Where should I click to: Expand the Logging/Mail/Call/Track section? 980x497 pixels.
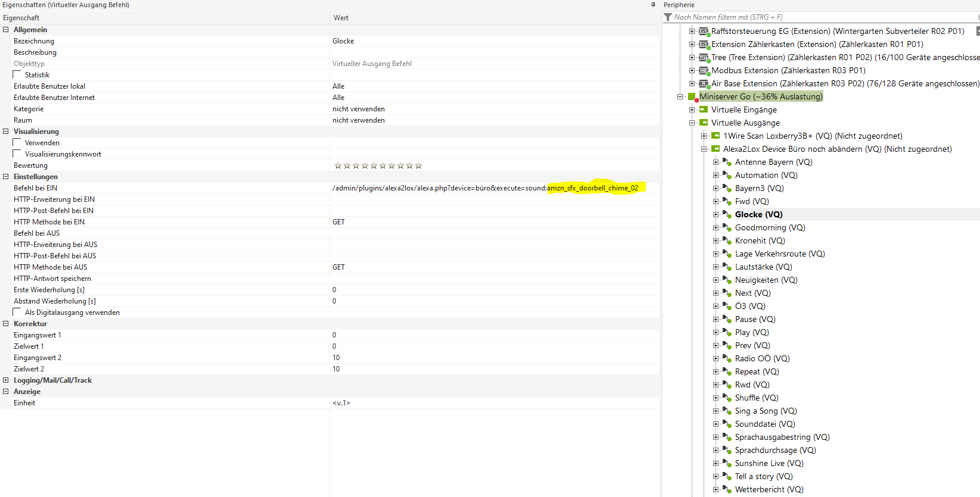6,380
